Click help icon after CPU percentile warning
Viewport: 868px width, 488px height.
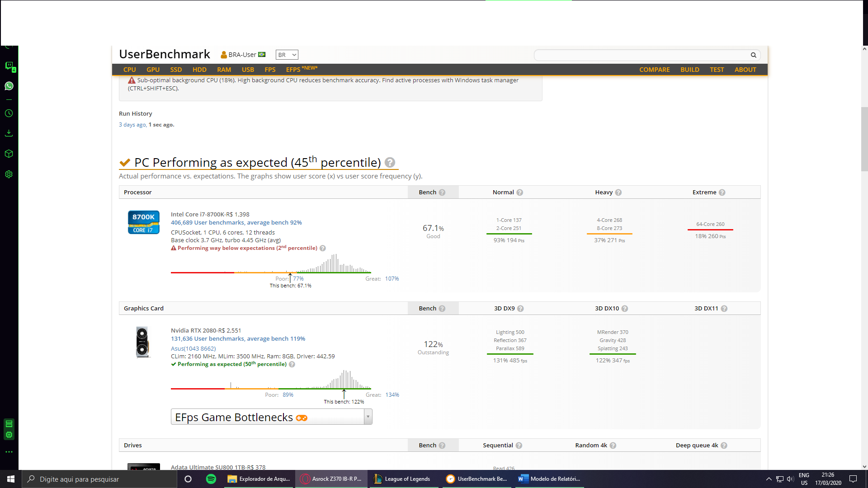coord(323,248)
